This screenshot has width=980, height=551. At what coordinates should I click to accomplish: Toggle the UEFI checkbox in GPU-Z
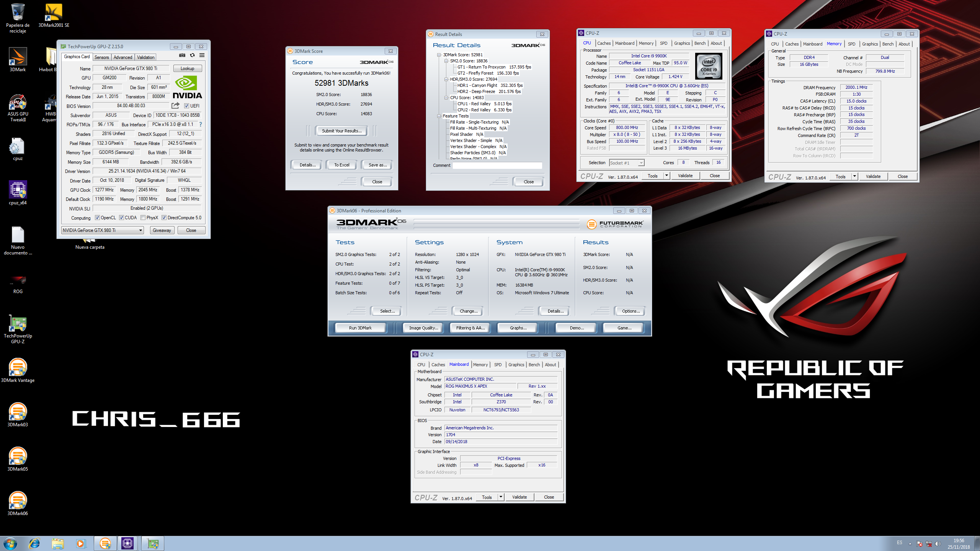click(186, 106)
